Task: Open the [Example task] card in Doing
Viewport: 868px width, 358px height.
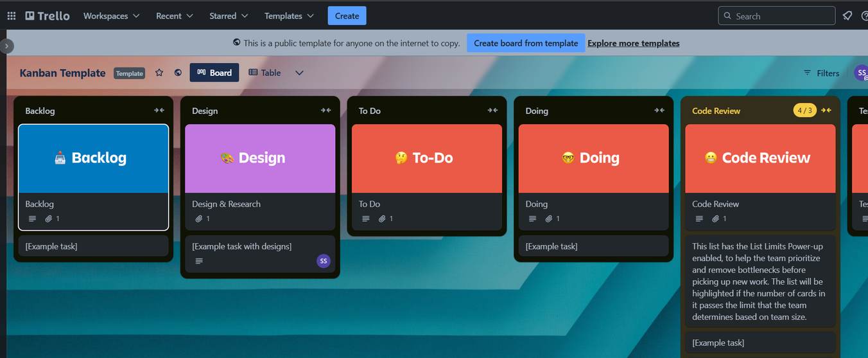Action: coord(594,246)
